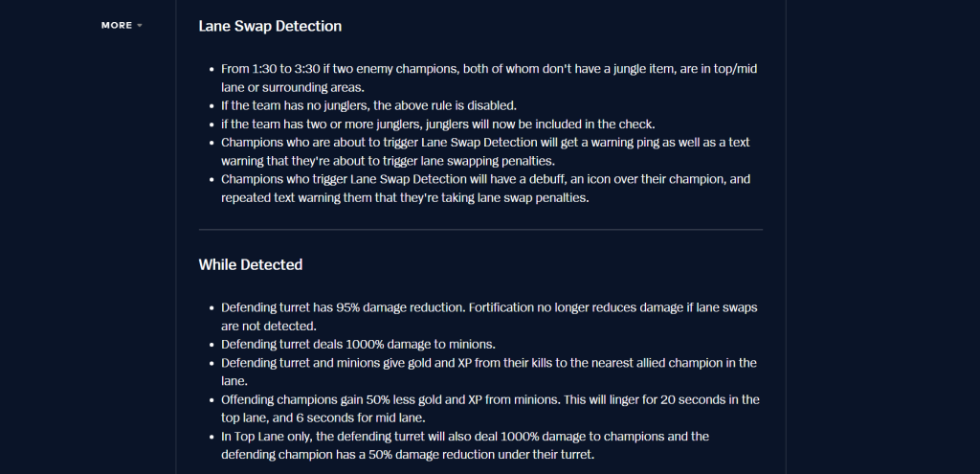Click the bullet about 50% less gold and XP
Screen dimensions: 980x474
491,408
